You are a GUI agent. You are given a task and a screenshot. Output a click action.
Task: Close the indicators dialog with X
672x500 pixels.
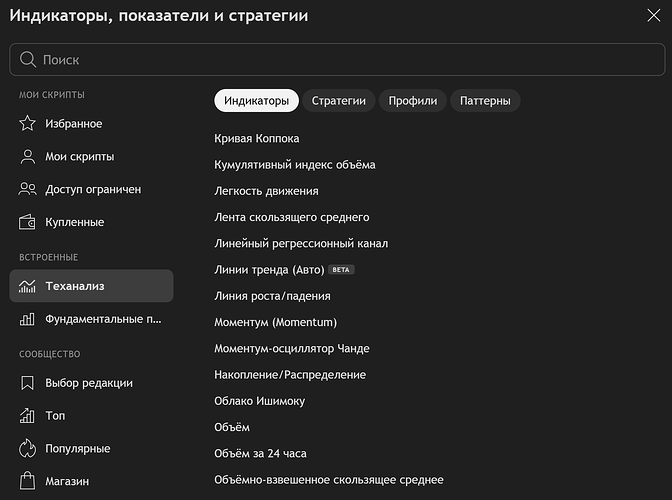pyautogui.click(x=653, y=15)
